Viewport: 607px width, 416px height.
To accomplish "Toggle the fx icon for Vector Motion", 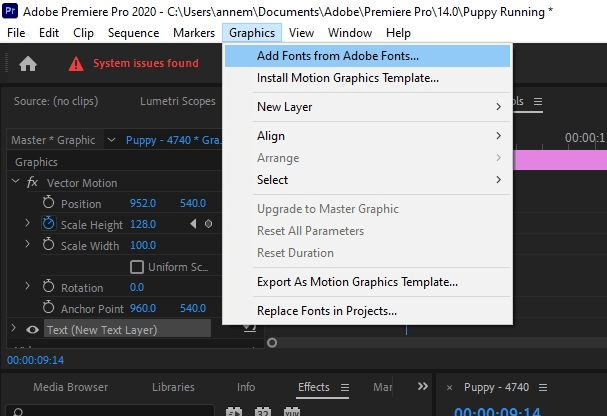I will (32, 182).
